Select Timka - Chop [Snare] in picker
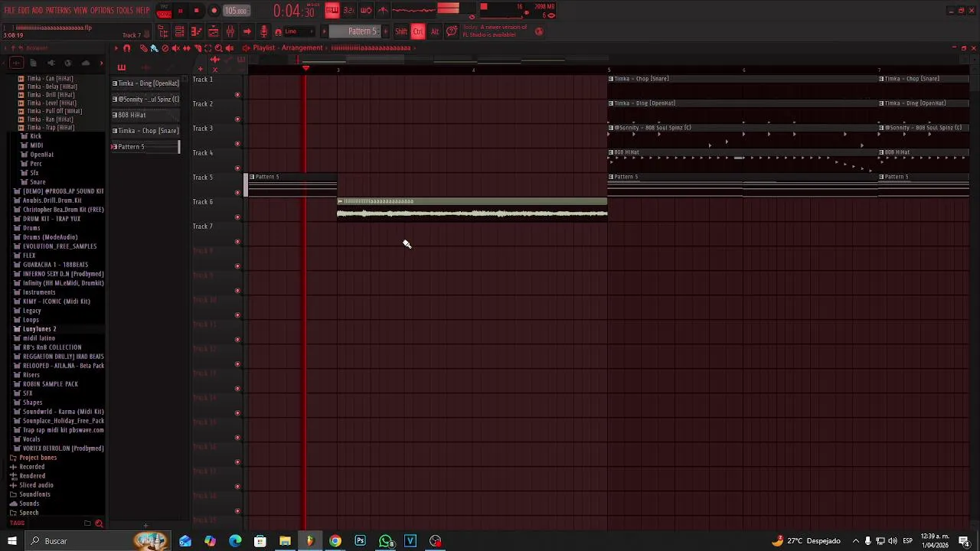Screen dimensions: 980x551 145,131
